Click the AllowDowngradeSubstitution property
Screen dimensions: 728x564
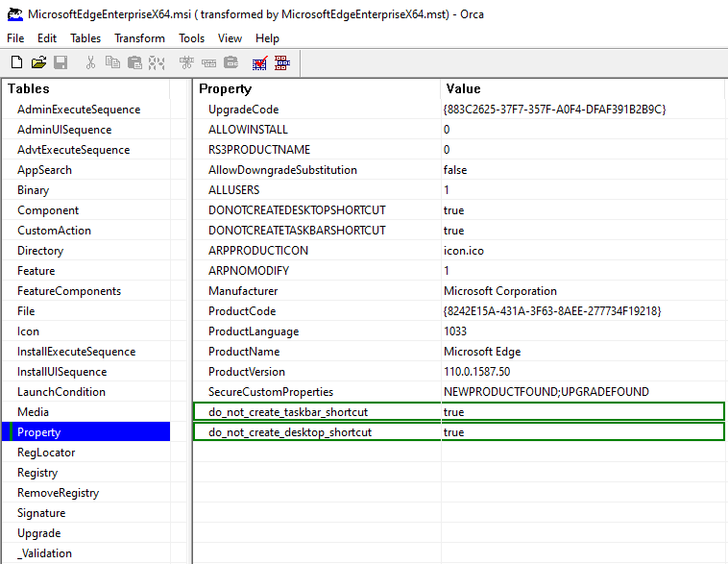pos(282,170)
